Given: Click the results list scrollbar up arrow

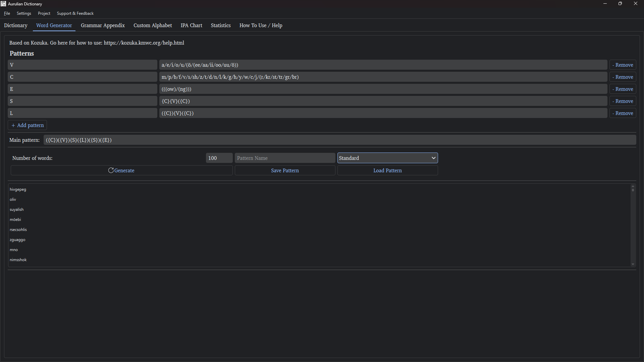Looking at the screenshot, I should click(633, 186).
